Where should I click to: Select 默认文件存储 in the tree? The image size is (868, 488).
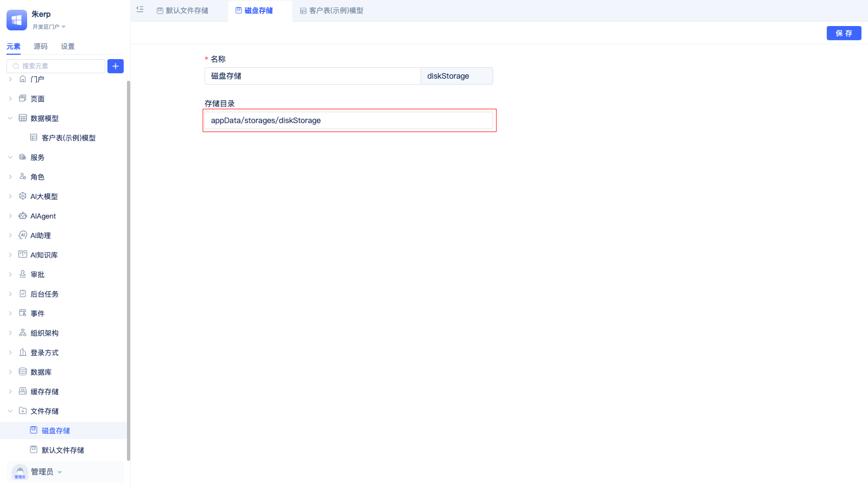pyautogui.click(x=63, y=450)
